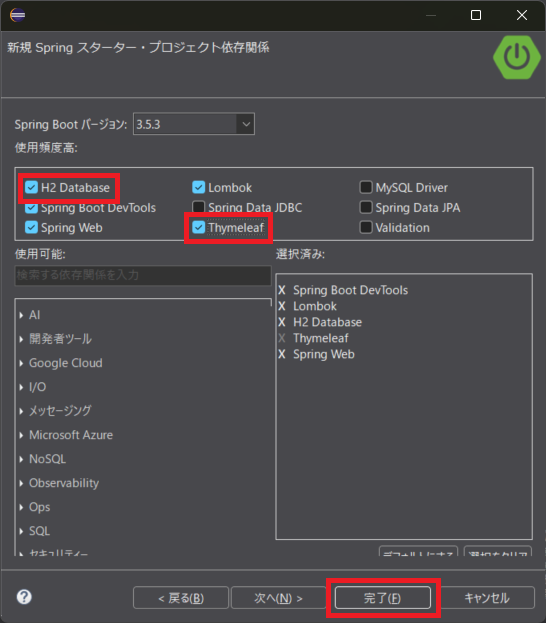Select the Observability tree item
Viewport: 546px width, 623px height.
coord(64,483)
